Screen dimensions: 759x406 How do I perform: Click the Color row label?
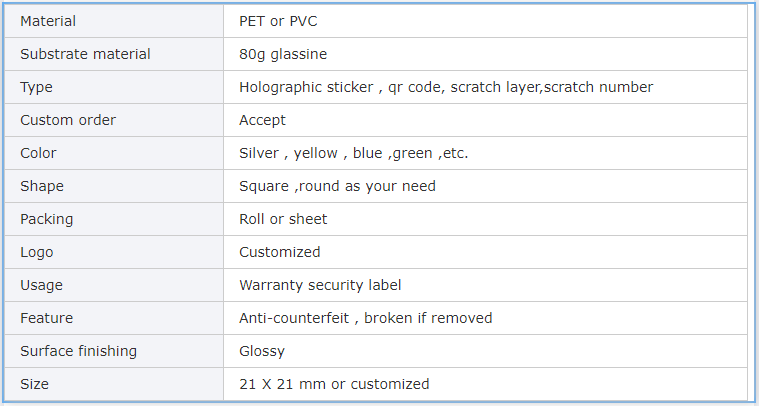(38, 153)
